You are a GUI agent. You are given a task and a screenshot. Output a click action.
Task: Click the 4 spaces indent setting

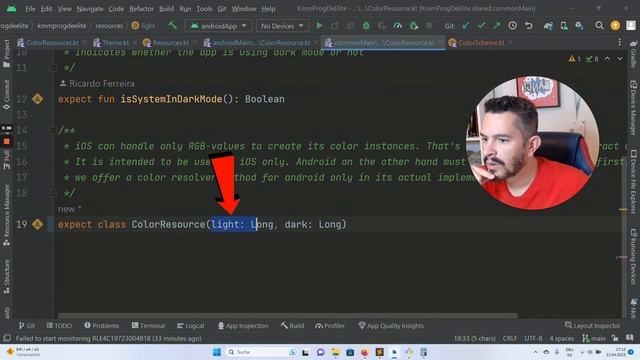562,338
